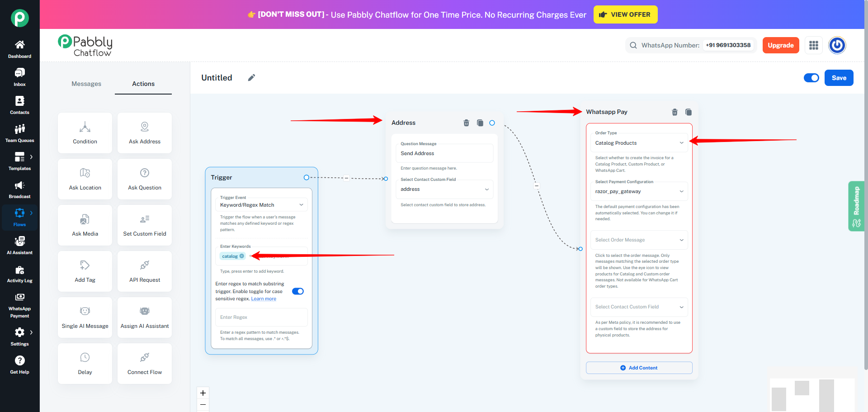Image resolution: width=868 pixels, height=412 pixels.
Task: Add Connect Flow action block
Action: pos(145,364)
